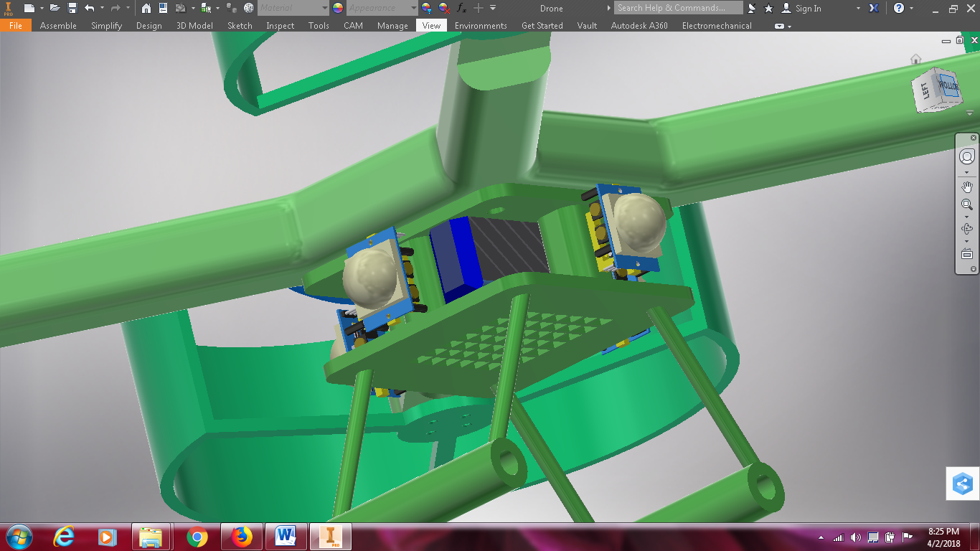
Task: Open the ViewCube options arrow
Action: [970, 113]
